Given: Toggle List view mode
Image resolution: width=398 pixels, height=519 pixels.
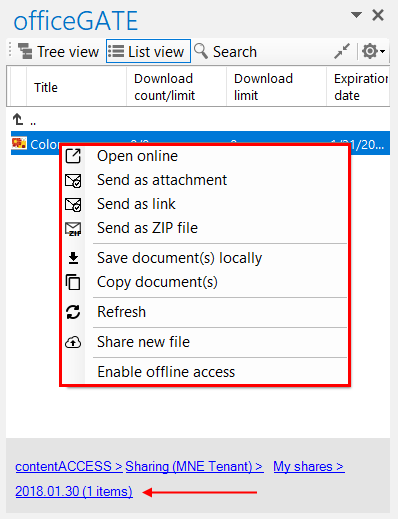Looking at the screenshot, I should pos(148,51).
